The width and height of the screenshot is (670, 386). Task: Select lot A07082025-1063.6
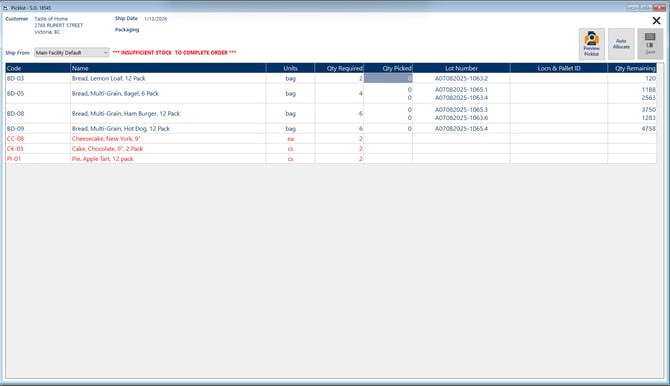[x=461, y=118]
